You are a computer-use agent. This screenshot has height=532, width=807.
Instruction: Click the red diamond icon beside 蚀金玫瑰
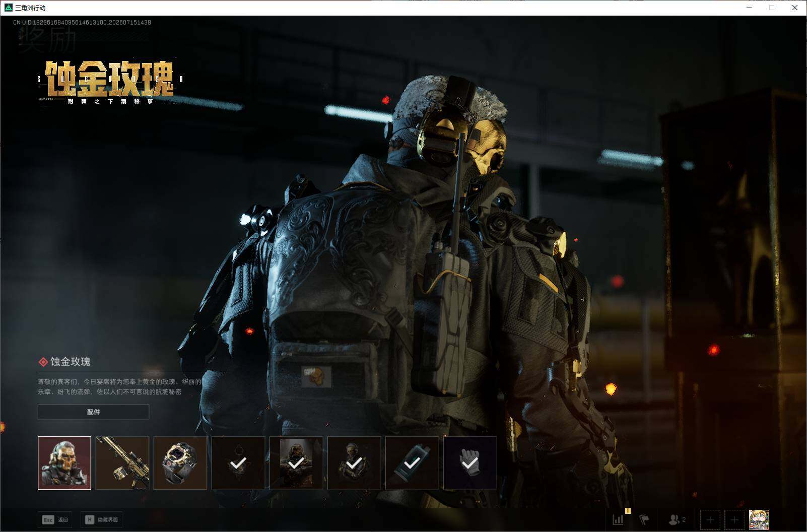(x=43, y=362)
